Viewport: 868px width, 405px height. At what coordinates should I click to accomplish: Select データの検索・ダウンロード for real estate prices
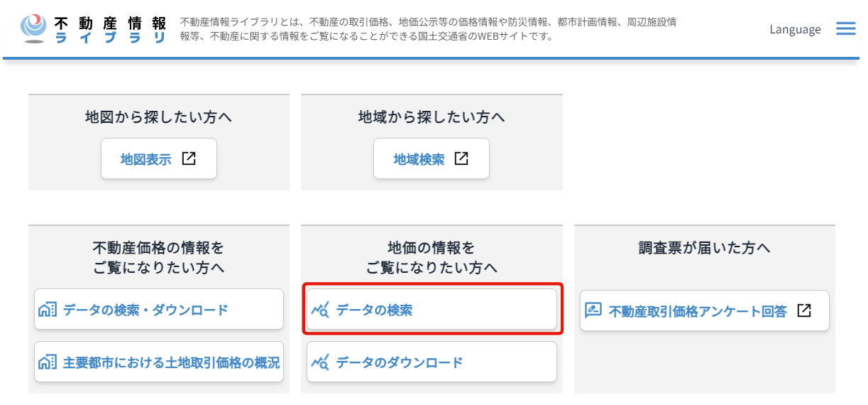point(159,310)
